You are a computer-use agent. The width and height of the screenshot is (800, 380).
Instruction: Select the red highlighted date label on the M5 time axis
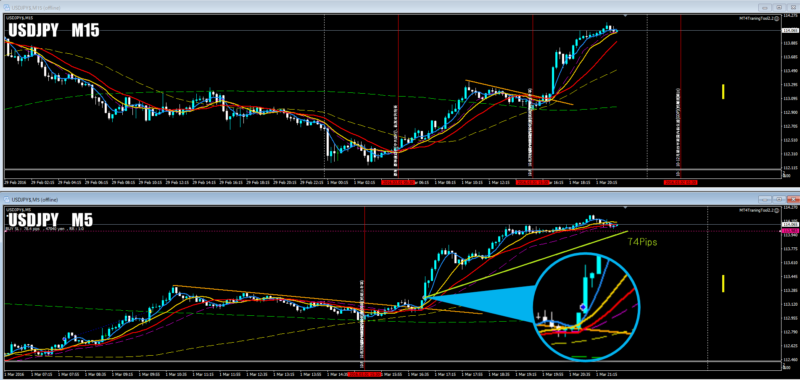click(364, 373)
